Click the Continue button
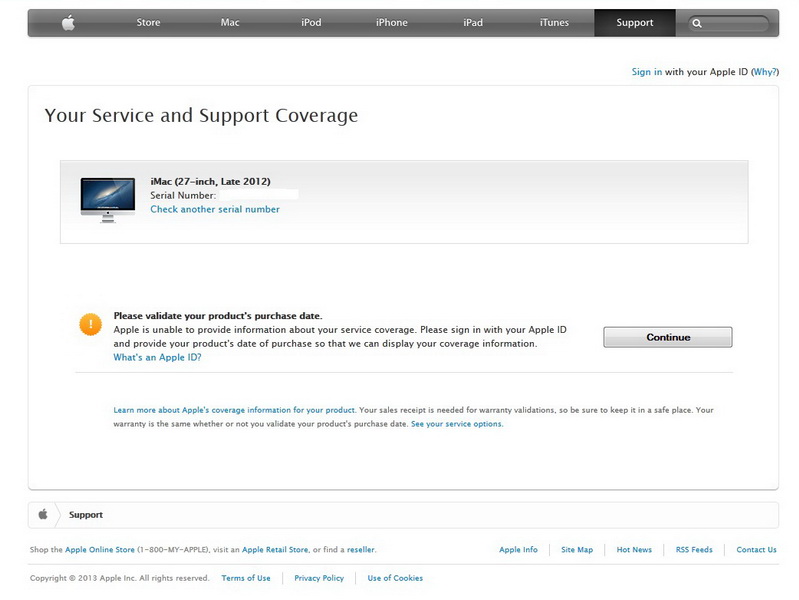The width and height of the screenshot is (799, 600). coord(668,337)
